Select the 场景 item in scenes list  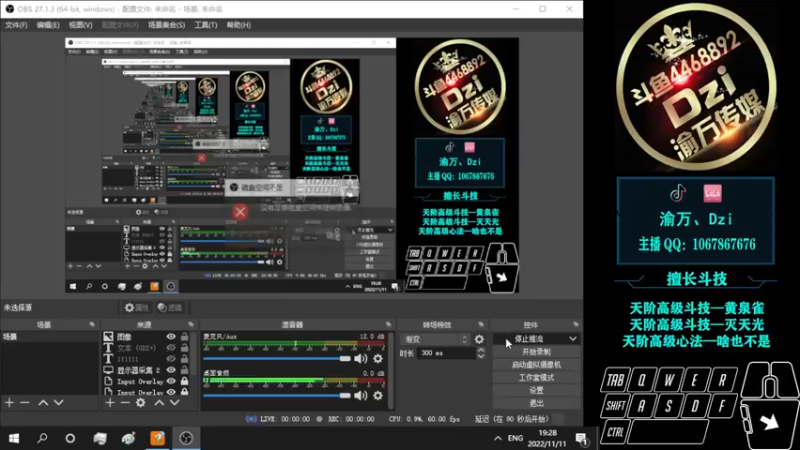click(x=49, y=337)
